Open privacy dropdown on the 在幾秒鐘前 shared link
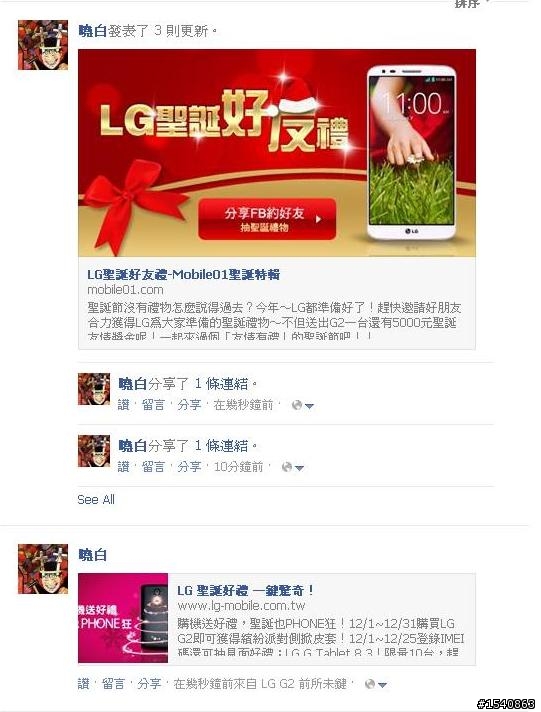 point(303,405)
